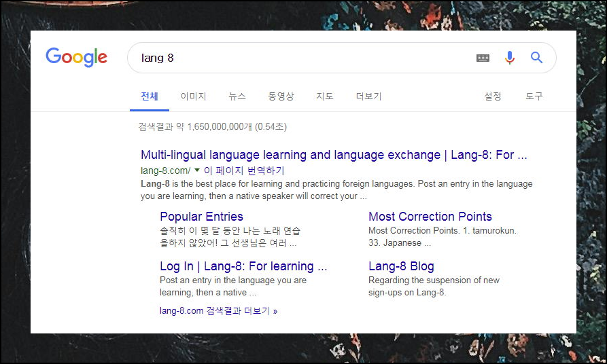This screenshot has height=364, width=607.
Task: Click the text 'Regarding the suspension of new'
Action: pyautogui.click(x=434, y=280)
